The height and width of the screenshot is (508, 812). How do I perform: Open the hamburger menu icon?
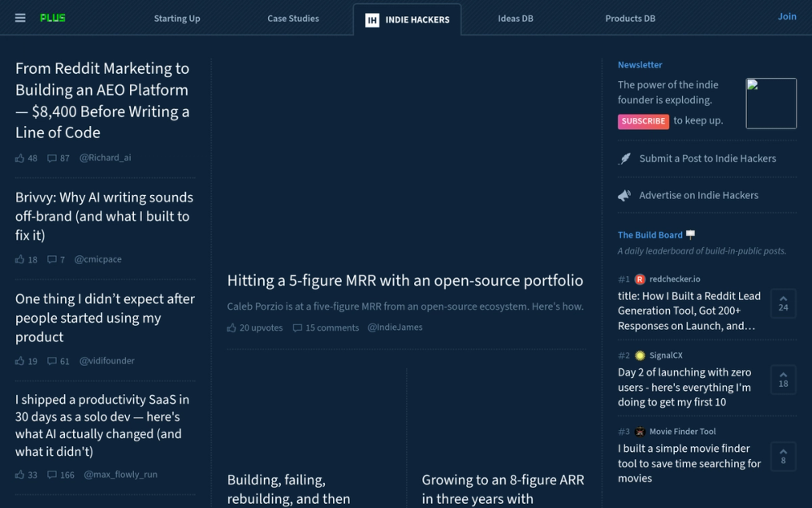[x=20, y=18]
